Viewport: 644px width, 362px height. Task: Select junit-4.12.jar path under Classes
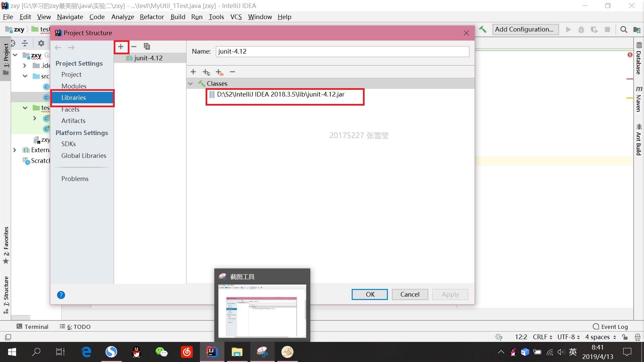point(280,94)
